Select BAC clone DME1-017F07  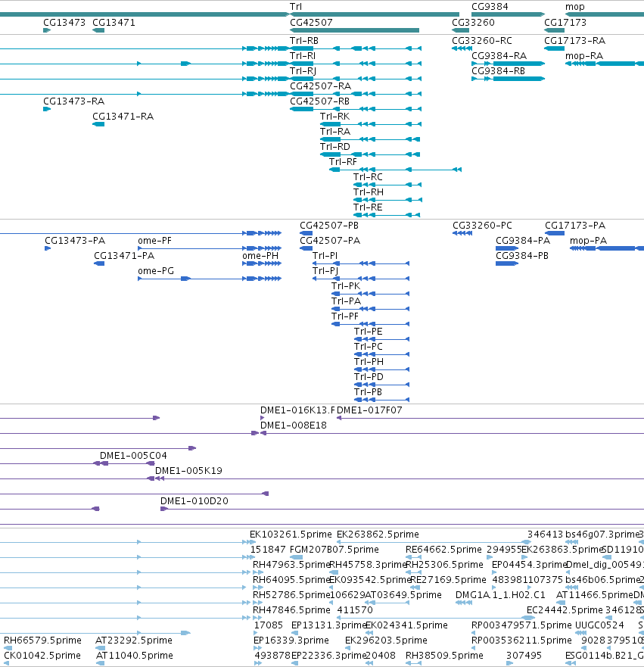(369, 410)
